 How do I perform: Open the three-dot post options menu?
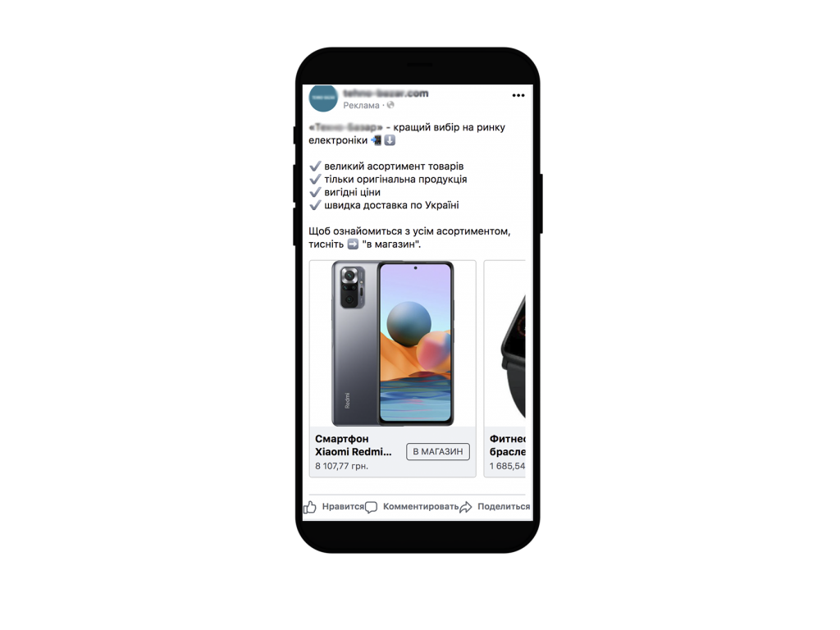[518, 95]
